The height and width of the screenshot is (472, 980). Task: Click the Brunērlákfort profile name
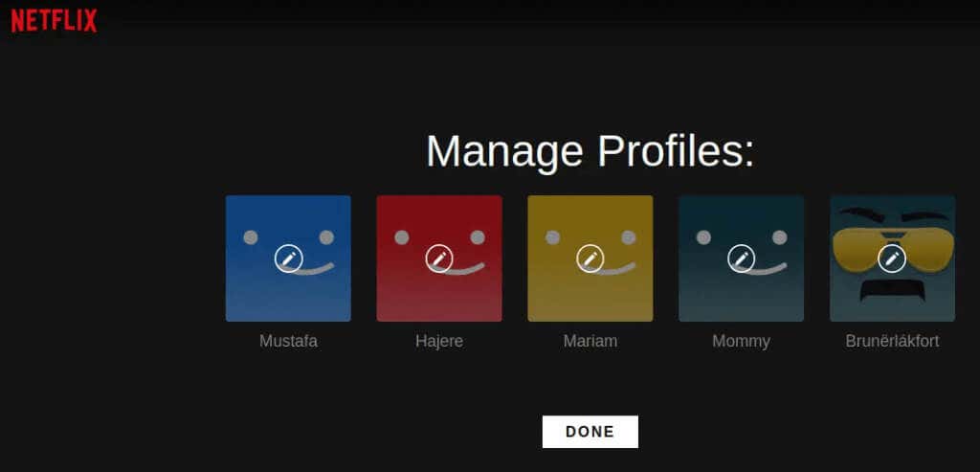pos(892,342)
